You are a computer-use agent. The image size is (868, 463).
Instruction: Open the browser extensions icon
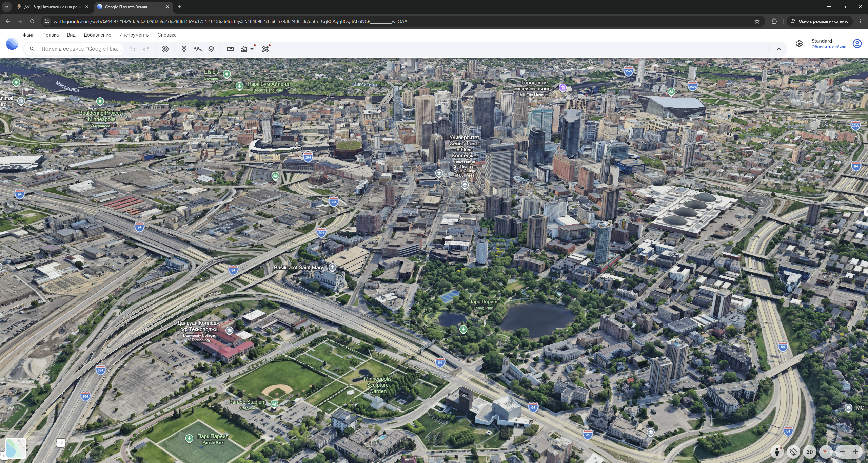coord(774,21)
